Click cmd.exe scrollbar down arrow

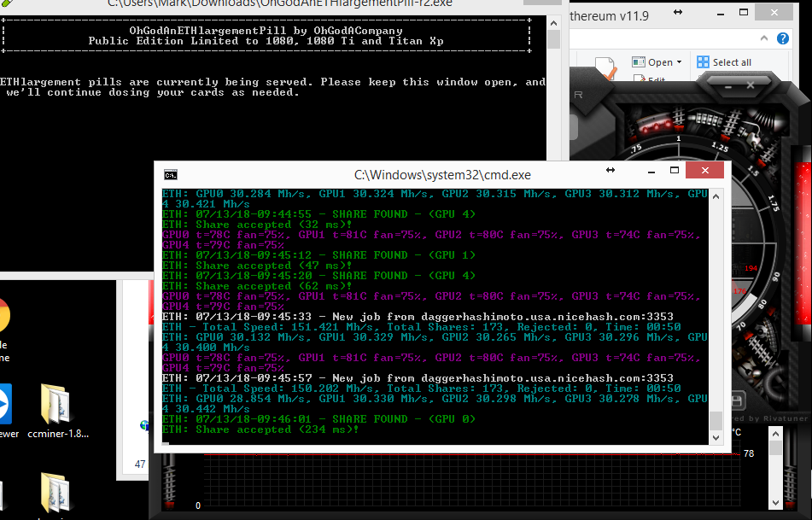716,438
